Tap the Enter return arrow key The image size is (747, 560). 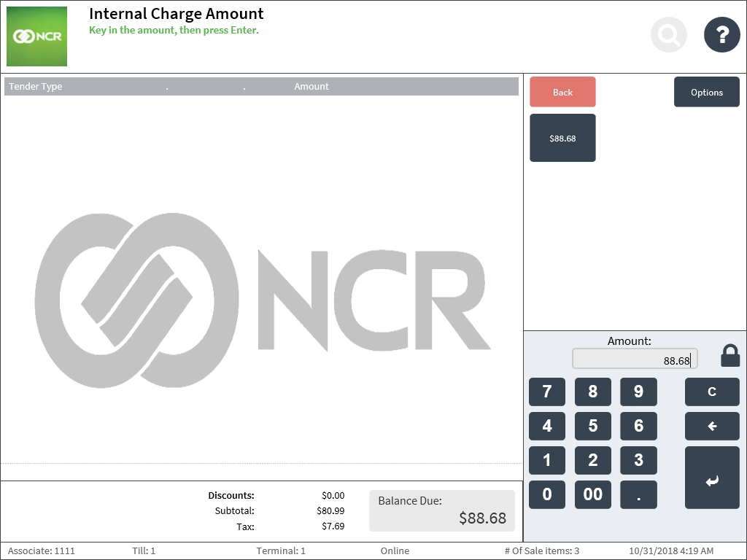pyautogui.click(x=712, y=478)
